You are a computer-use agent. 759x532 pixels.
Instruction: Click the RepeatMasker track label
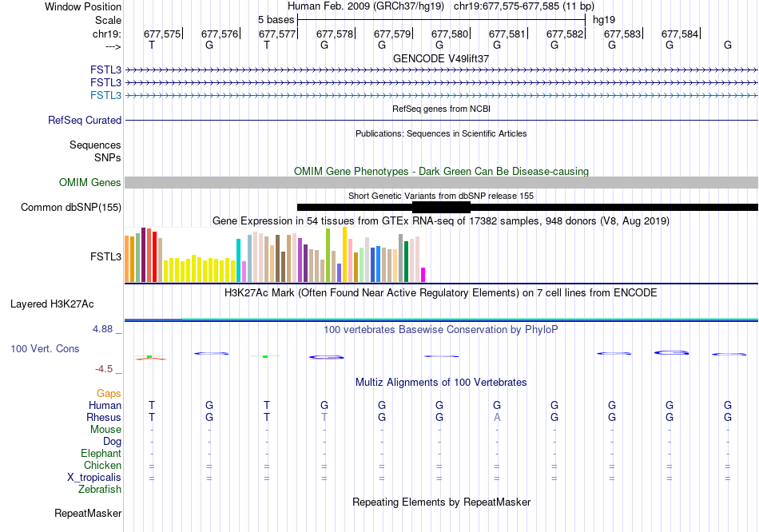(x=88, y=513)
